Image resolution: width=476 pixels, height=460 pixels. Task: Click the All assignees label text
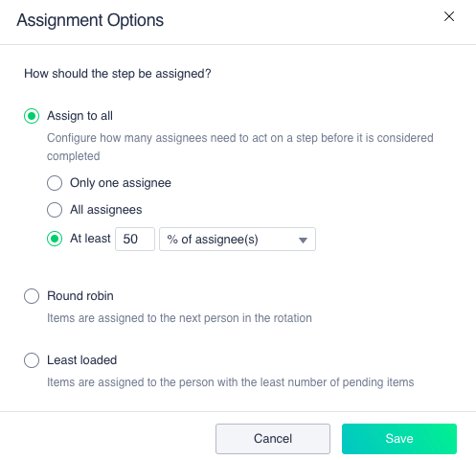tap(106, 210)
